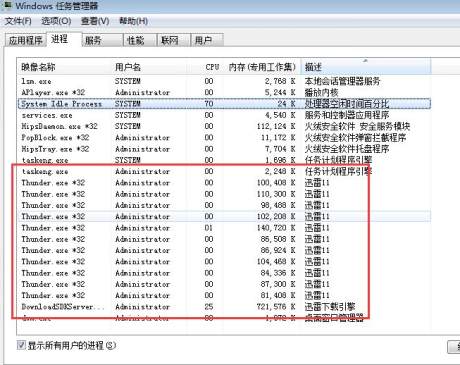460x365 pixels.
Task: Select the APlayer.exe *32 process row
Action: 224,92
